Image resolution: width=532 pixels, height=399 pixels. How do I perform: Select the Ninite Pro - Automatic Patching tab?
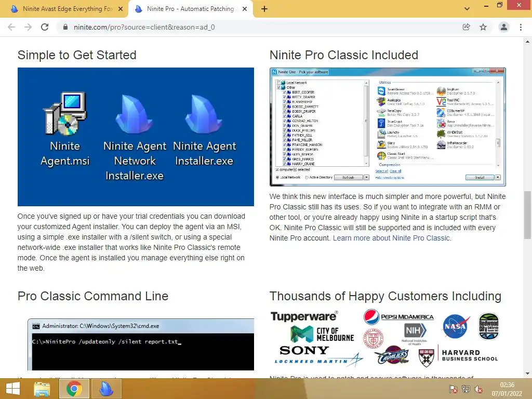[190, 9]
